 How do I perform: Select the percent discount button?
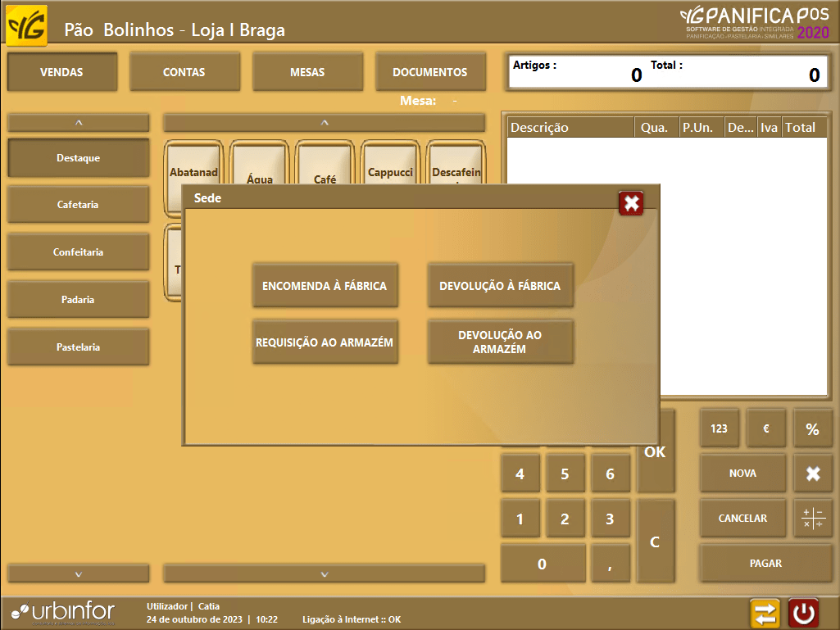(x=812, y=429)
